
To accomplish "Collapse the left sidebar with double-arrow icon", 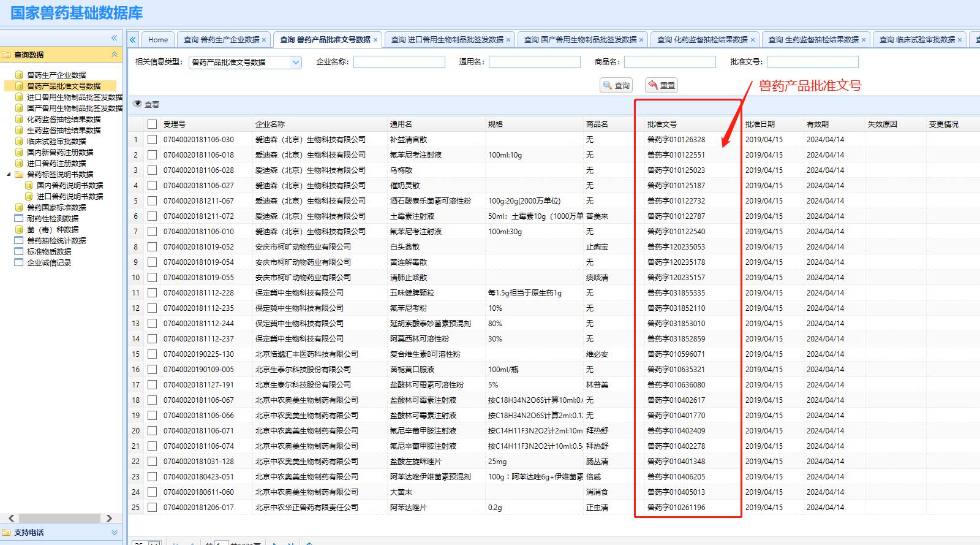I will tap(114, 38).
